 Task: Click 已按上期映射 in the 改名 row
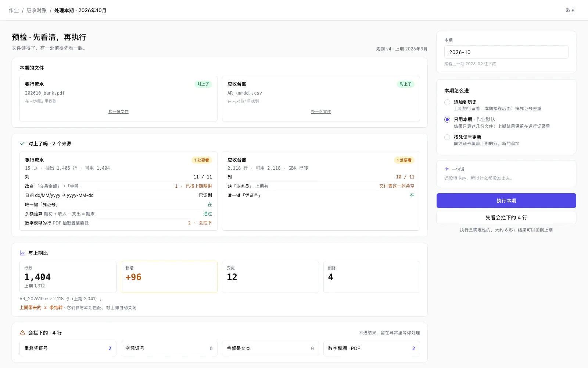(199, 186)
